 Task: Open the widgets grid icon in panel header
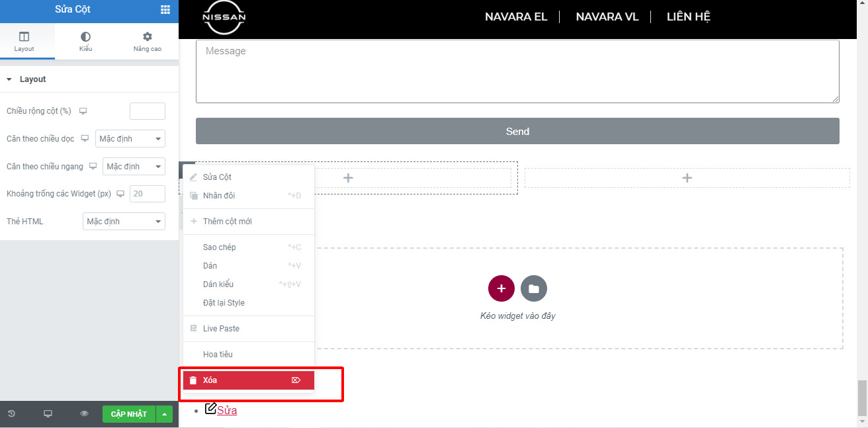(x=165, y=9)
